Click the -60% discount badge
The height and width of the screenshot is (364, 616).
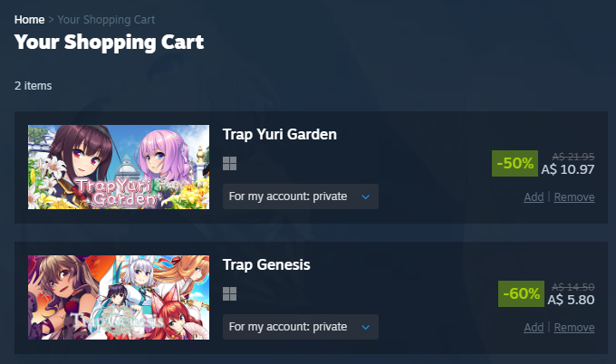(521, 293)
